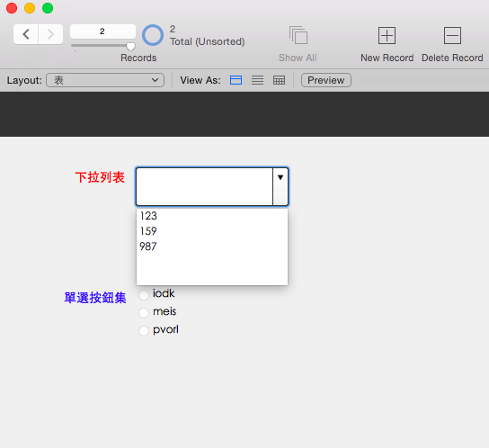Click the Show All records icon

298,35
